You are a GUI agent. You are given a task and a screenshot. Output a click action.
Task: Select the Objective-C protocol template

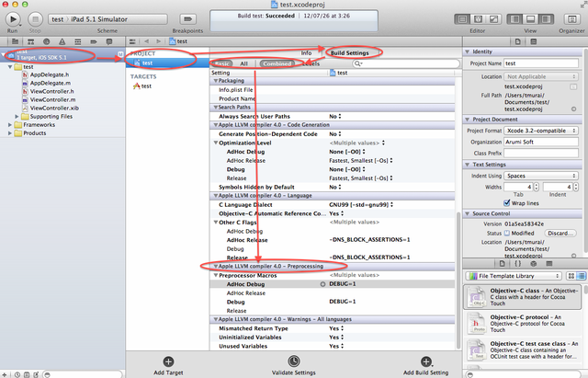(x=523, y=323)
